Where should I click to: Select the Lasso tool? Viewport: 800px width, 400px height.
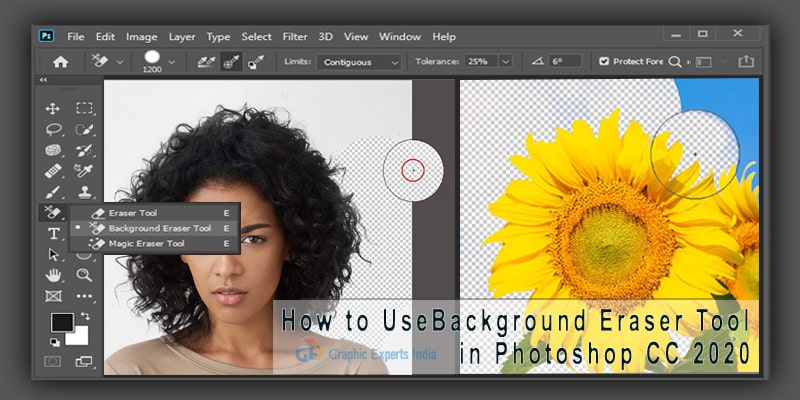tap(54, 130)
